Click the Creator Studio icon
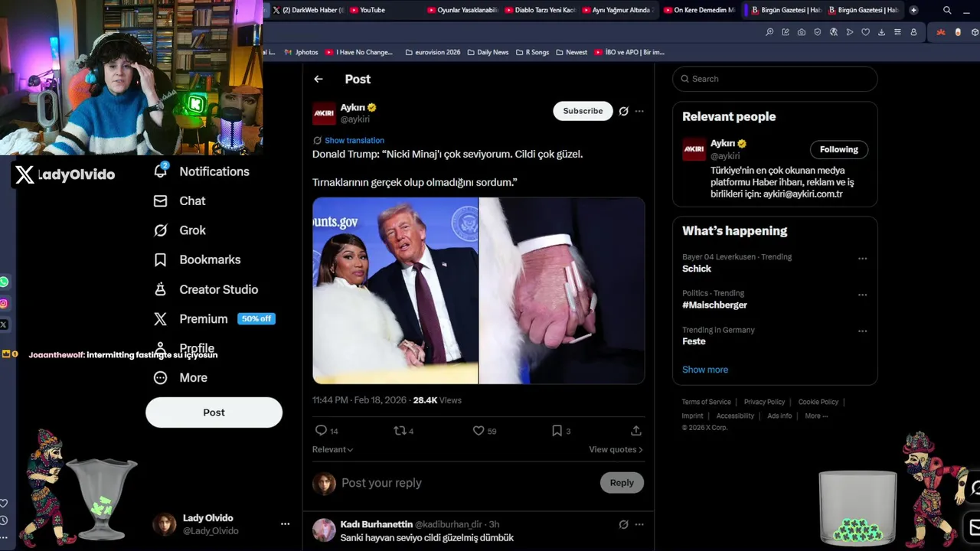980x551 pixels. [160, 289]
